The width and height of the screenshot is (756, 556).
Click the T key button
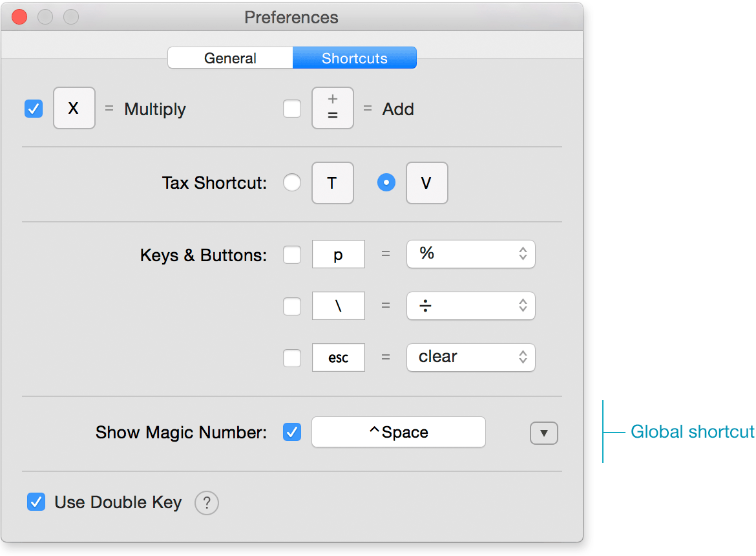tap(333, 183)
